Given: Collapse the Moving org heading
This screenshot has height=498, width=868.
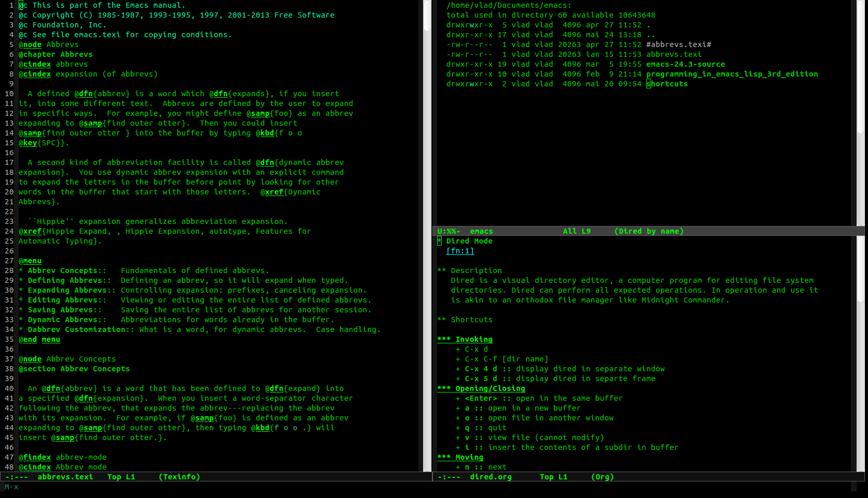Looking at the screenshot, I should tap(460, 457).
